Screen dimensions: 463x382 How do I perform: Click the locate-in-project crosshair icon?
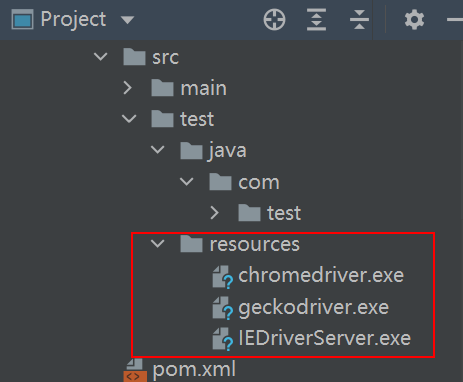click(x=274, y=20)
